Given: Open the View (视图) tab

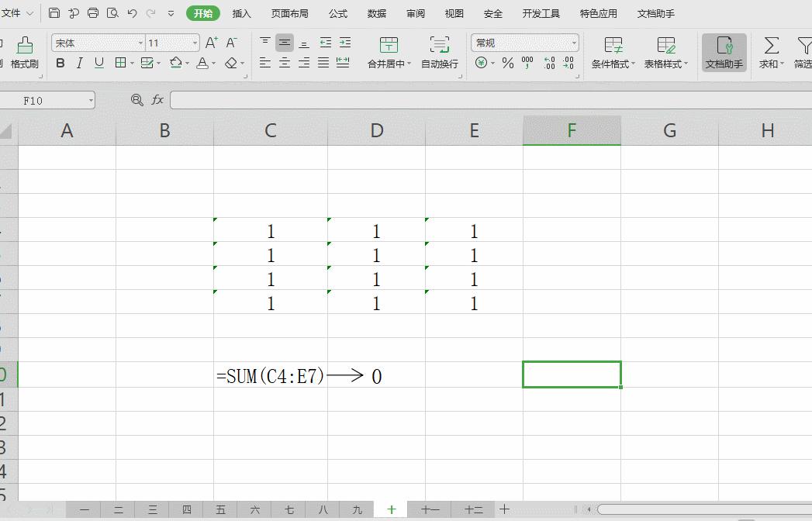Looking at the screenshot, I should tap(454, 13).
